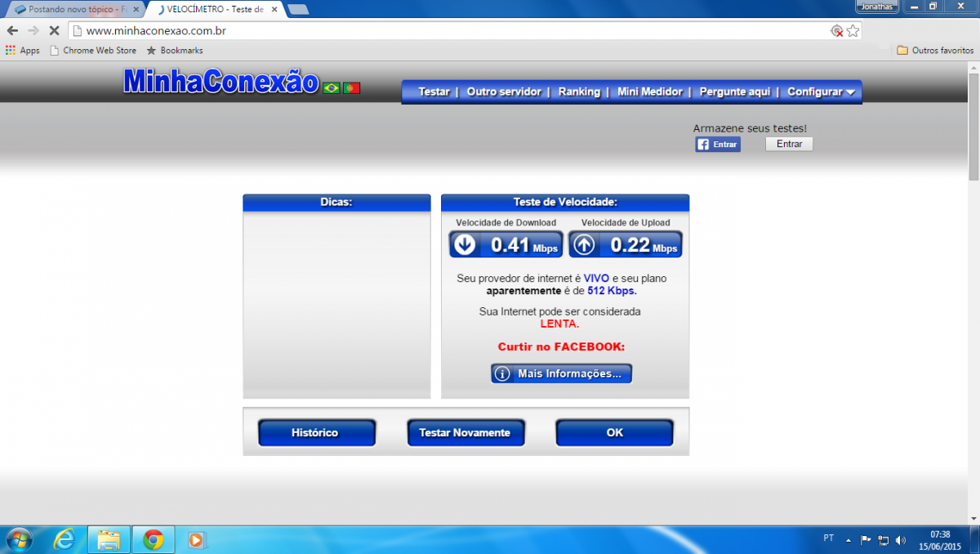Bookmark this page with the star icon
This screenshot has width=980, height=554.
point(853,31)
